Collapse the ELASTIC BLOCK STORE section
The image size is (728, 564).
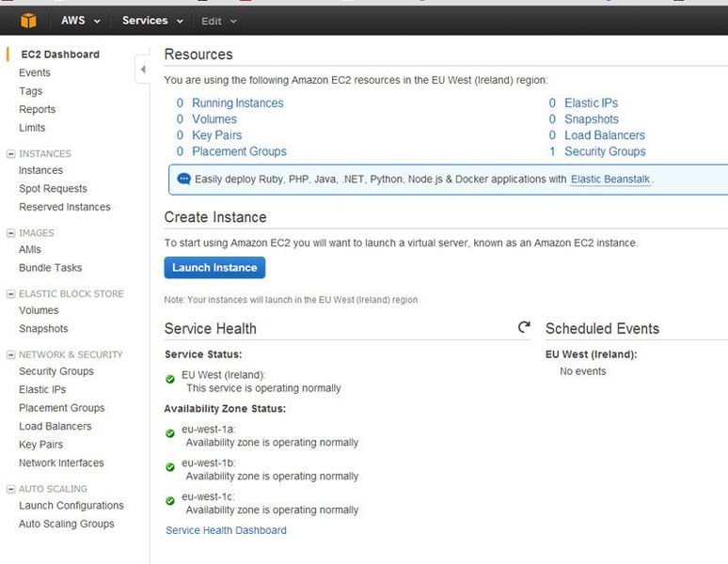10,293
